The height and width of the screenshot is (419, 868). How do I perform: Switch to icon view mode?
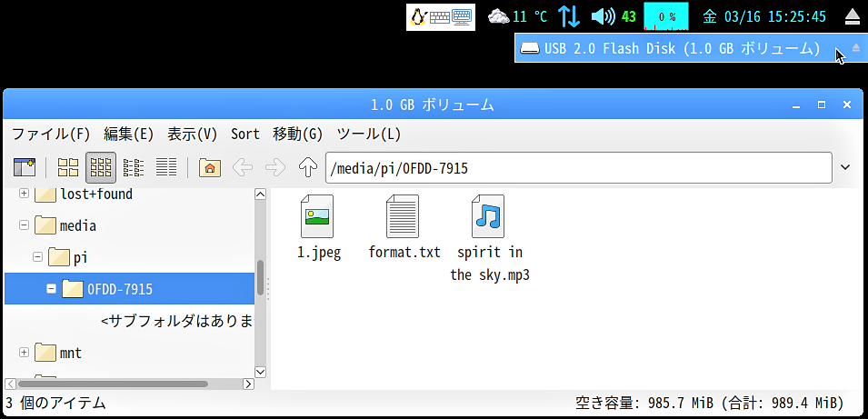coord(69,166)
